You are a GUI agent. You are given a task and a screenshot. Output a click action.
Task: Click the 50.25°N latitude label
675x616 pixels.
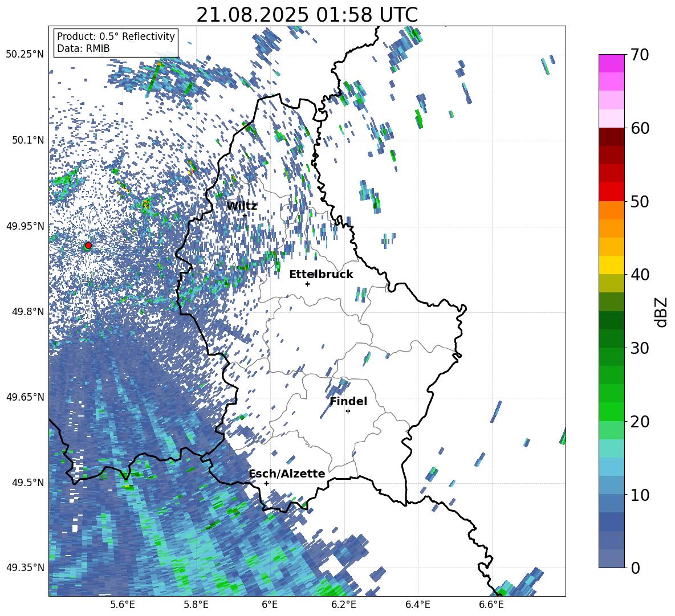coord(26,55)
